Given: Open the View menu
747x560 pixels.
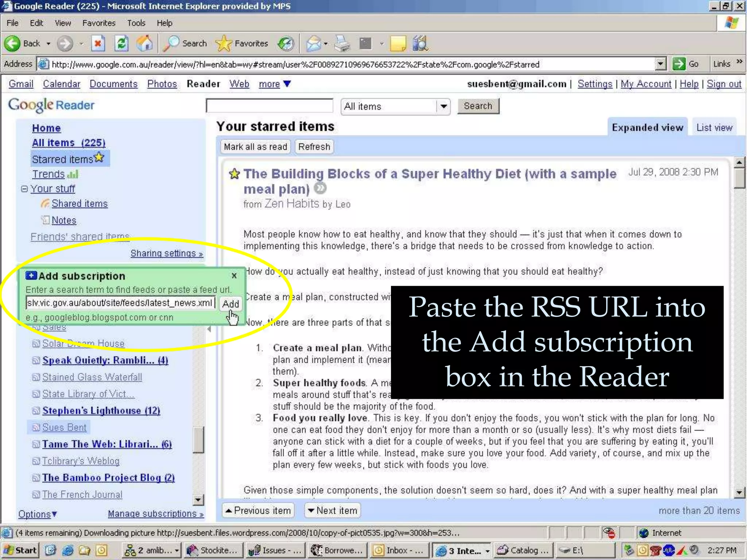Looking at the screenshot, I should [x=63, y=23].
